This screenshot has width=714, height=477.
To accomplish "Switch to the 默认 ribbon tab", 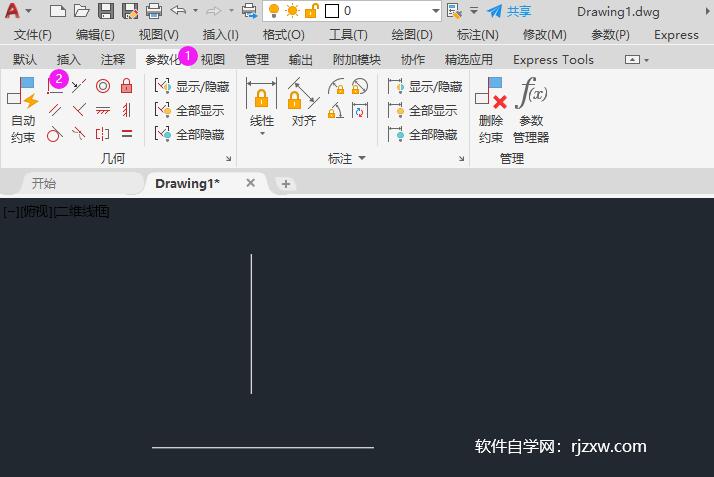I will pyautogui.click(x=25, y=60).
